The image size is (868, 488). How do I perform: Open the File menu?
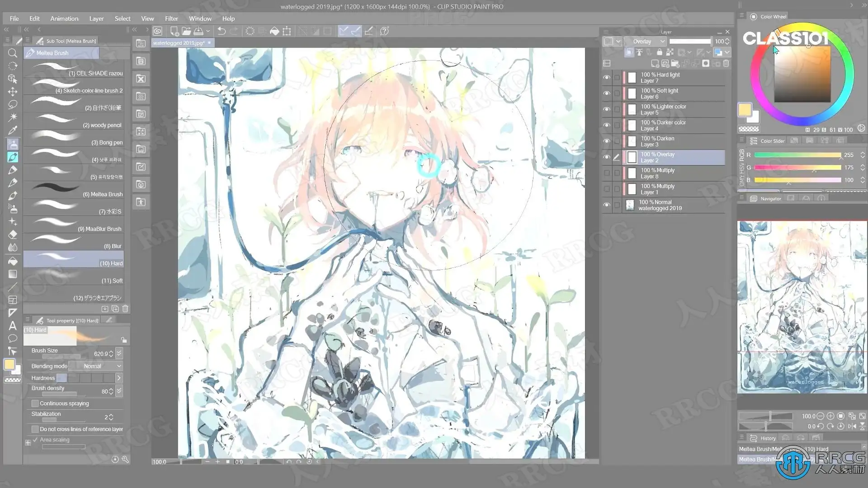point(14,19)
